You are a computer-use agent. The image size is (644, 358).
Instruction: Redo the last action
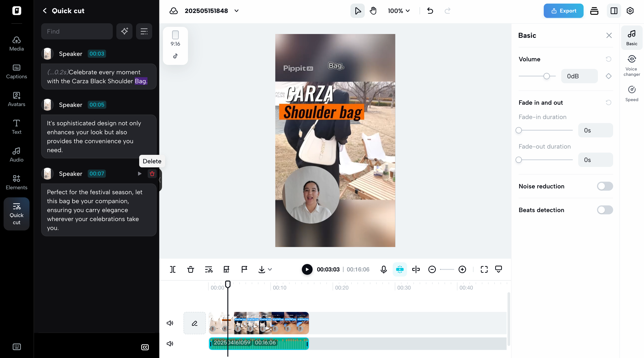tap(448, 11)
